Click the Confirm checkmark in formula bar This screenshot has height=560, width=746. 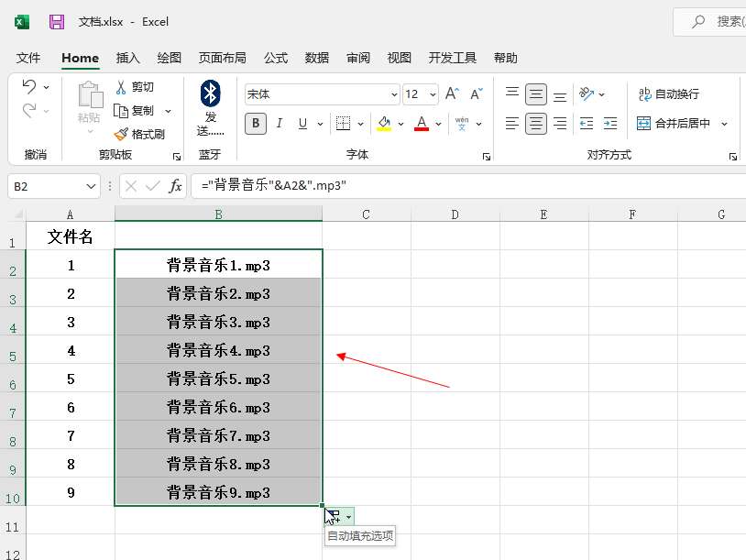coord(153,186)
